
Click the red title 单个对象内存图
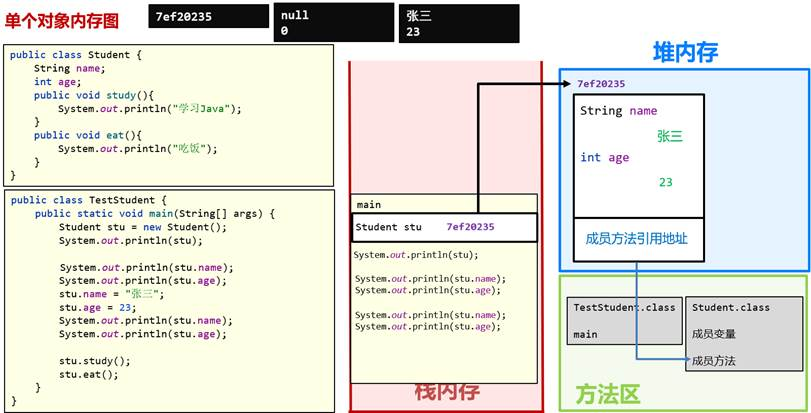62,21
